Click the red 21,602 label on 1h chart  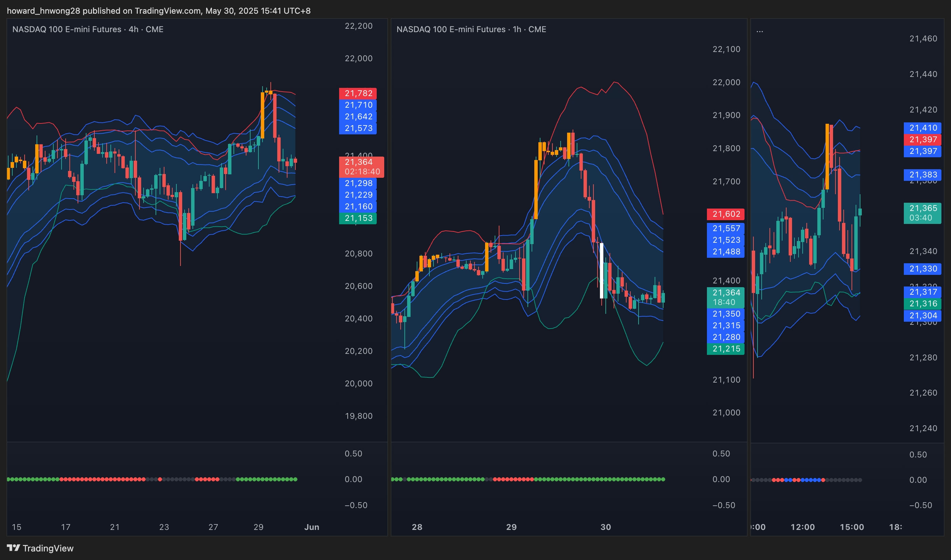click(725, 214)
